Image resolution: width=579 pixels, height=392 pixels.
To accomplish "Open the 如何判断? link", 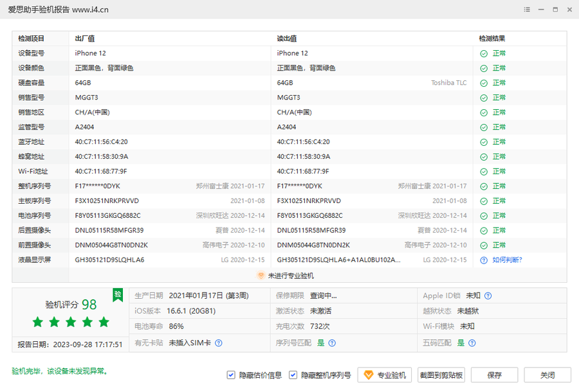I will 507,260.
